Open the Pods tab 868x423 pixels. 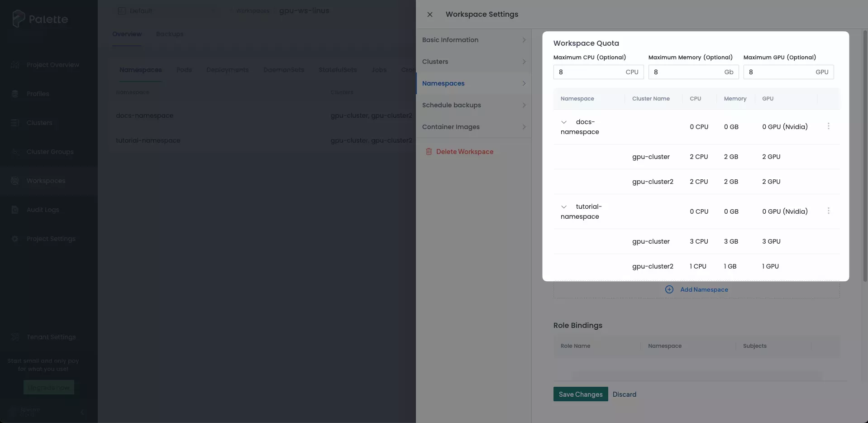184,70
